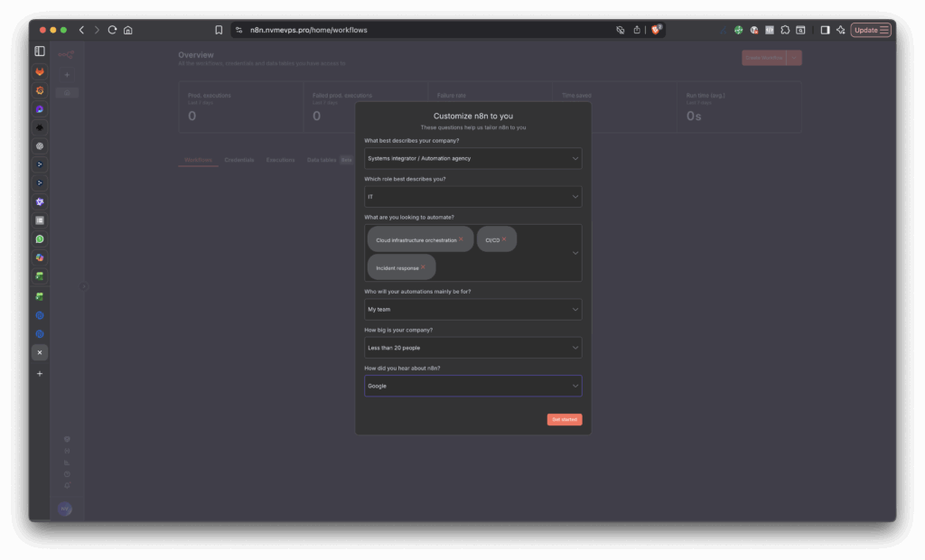This screenshot has height=560, width=925.
Task: Expand the company size dropdown
Action: [x=472, y=348]
